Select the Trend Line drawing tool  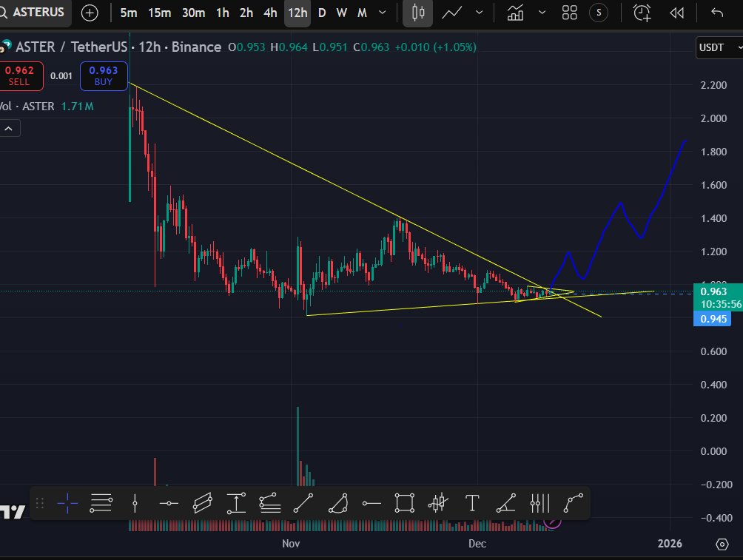tap(303, 503)
